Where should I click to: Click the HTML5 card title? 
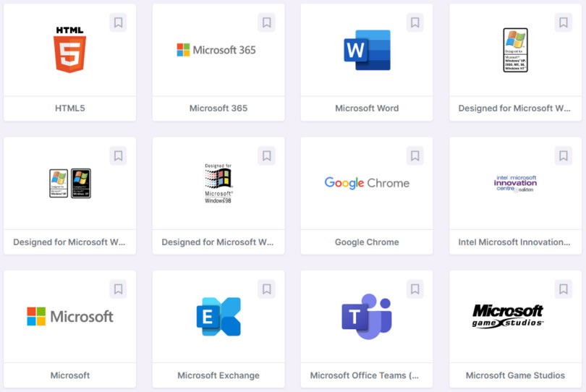coord(70,108)
